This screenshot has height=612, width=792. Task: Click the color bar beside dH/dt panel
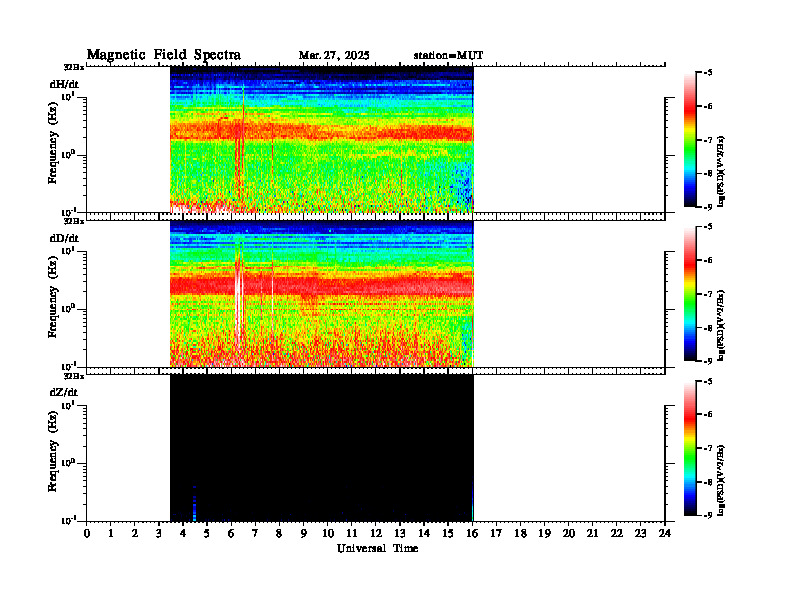click(689, 140)
